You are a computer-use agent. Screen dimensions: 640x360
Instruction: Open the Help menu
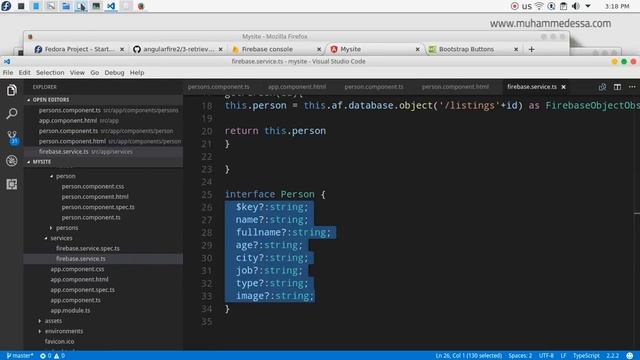[x=137, y=72]
